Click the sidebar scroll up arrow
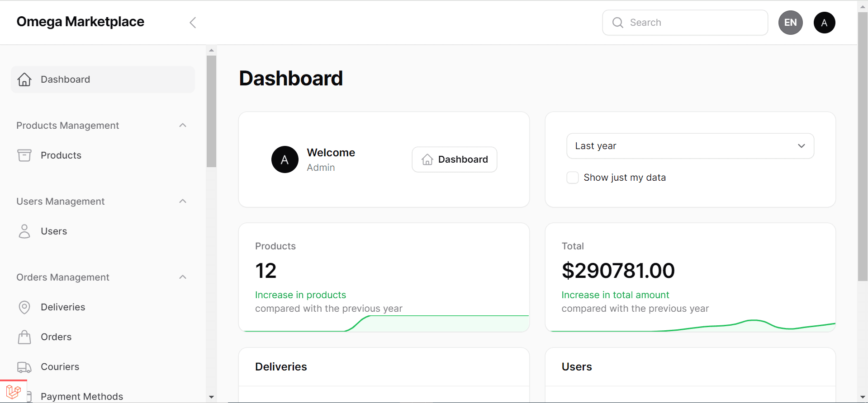 tap(211, 50)
